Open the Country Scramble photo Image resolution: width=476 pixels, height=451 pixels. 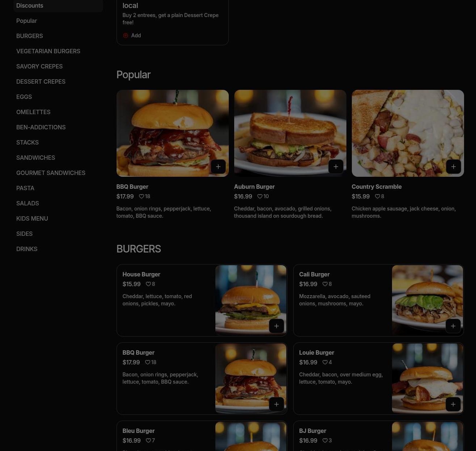coord(408,133)
